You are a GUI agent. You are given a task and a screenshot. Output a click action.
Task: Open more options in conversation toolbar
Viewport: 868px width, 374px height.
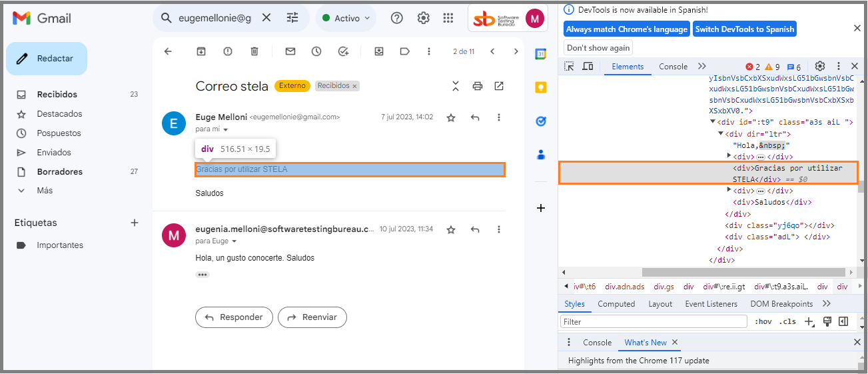(x=428, y=51)
